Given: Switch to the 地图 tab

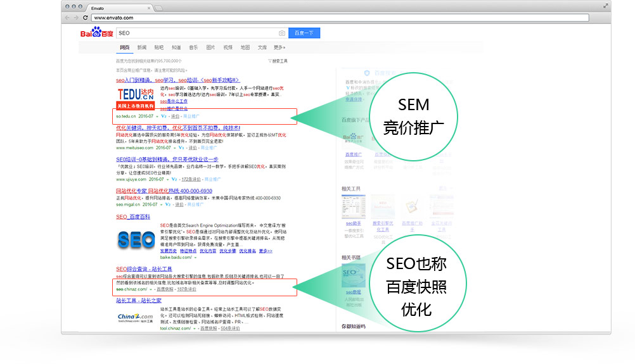Looking at the screenshot, I should tap(245, 47).
